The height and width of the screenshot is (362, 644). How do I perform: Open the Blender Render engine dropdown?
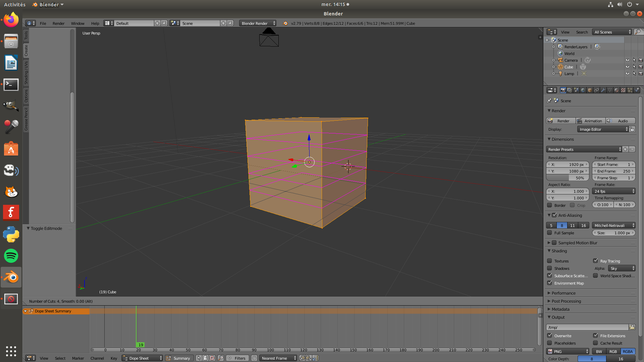[x=258, y=23]
